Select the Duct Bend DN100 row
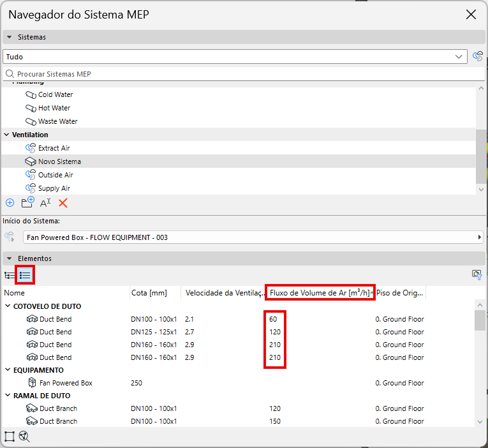This screenshot has height=448, width=488. coord(239,319)
